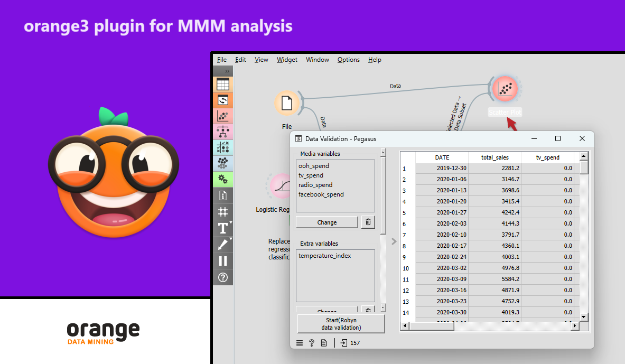Collapse the control panel via splitter arrow
Viewport: 625px width, 364px height.
coord(394,241)
